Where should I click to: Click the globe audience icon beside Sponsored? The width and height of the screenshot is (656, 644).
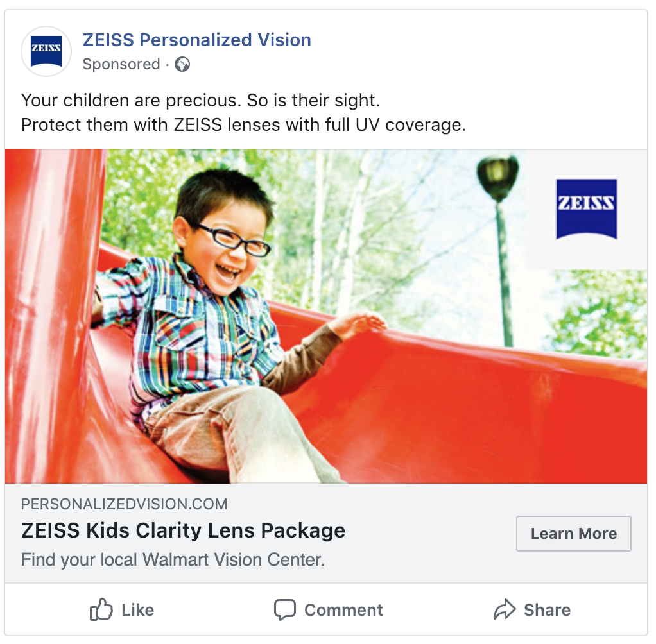coord(182,65)
